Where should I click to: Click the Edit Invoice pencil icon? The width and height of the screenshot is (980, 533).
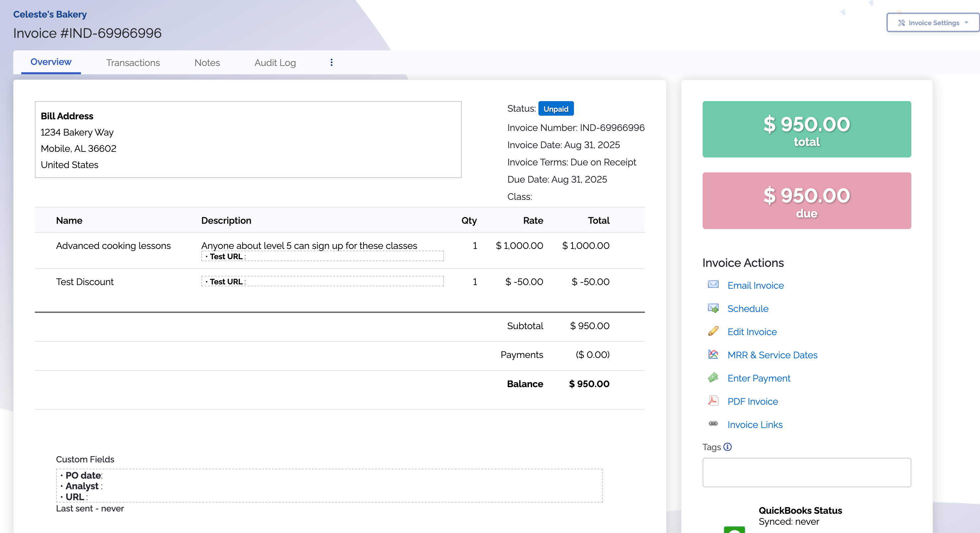(713, 331)
